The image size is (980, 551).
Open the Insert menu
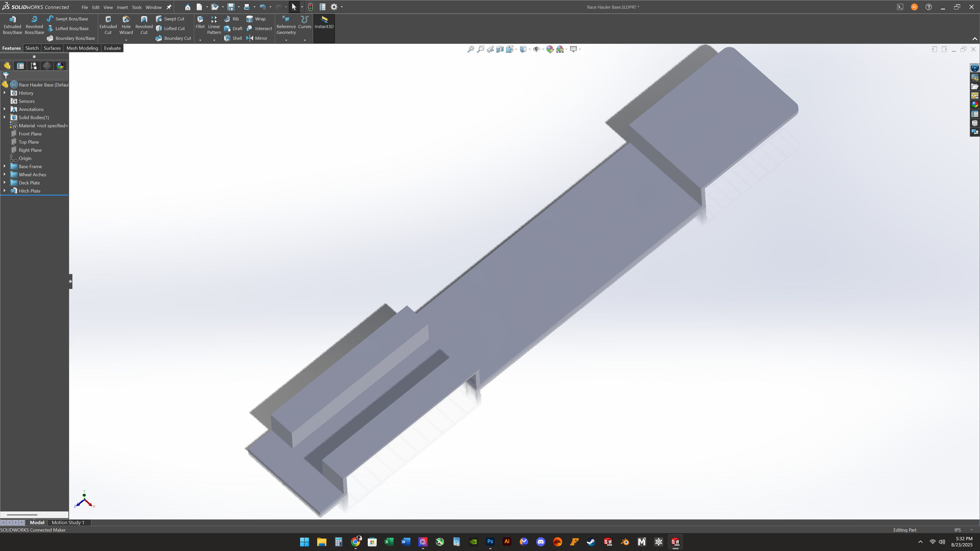tap(122, 7)
